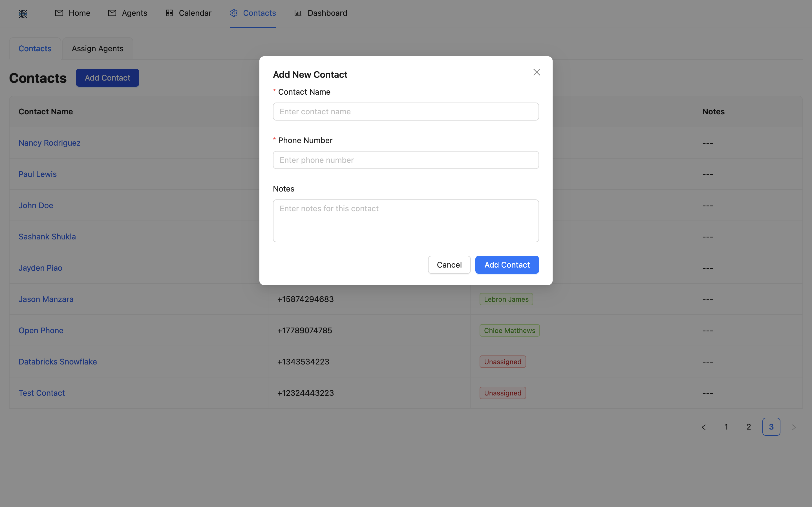Screen dimensions: 812x507
Task: Open the Test Contact link
Action: pos(42,393)
